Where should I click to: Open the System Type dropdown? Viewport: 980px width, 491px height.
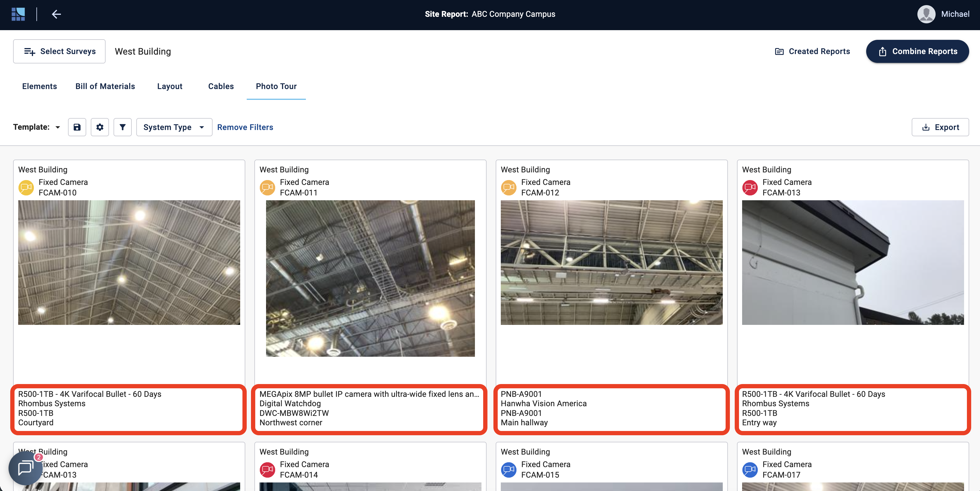pos(174,127)
